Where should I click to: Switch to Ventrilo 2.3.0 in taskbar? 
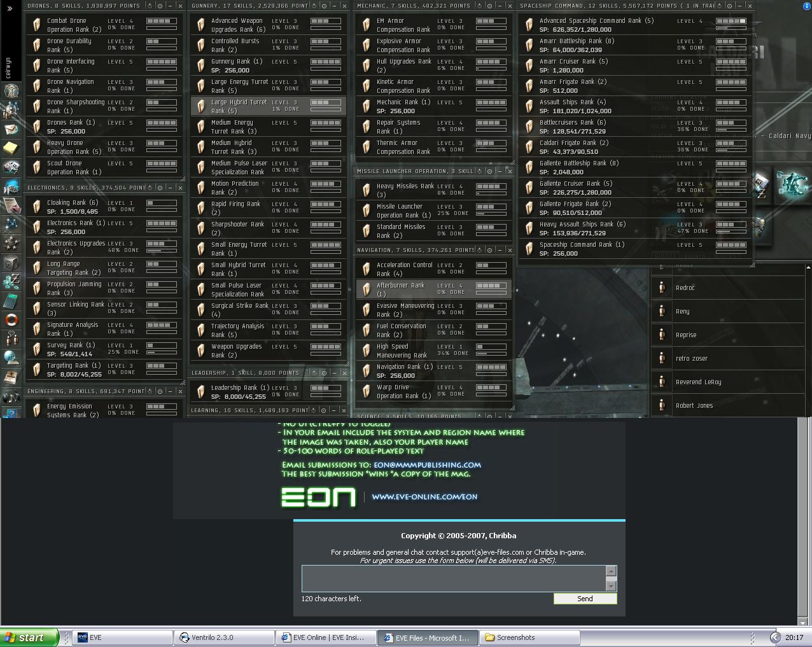[x=225, y=637]
